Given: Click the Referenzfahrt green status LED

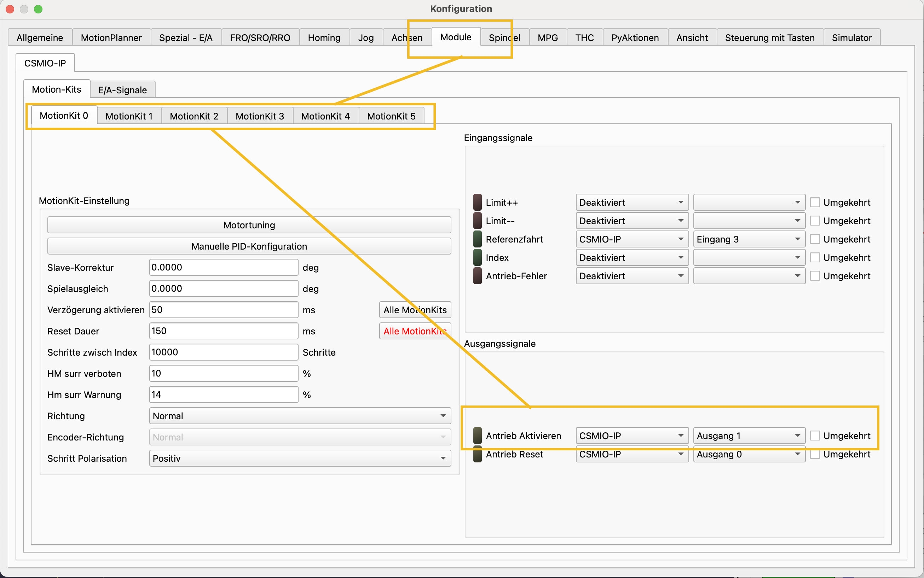Looking at the screenshot, I should point(477,239).
